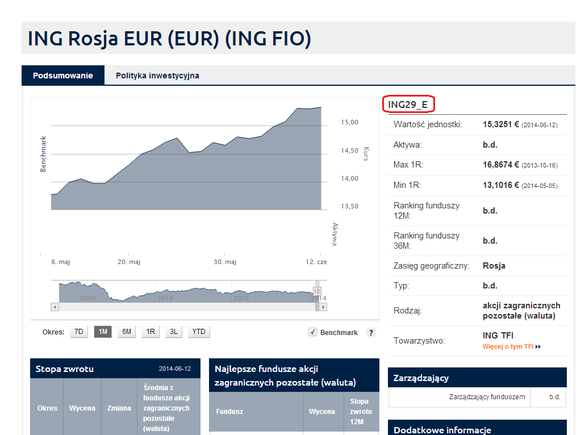This screenshot has height=435, width=585.
Task: Click the 2010 label in chart navigator
Action: [x=165, y=298]
